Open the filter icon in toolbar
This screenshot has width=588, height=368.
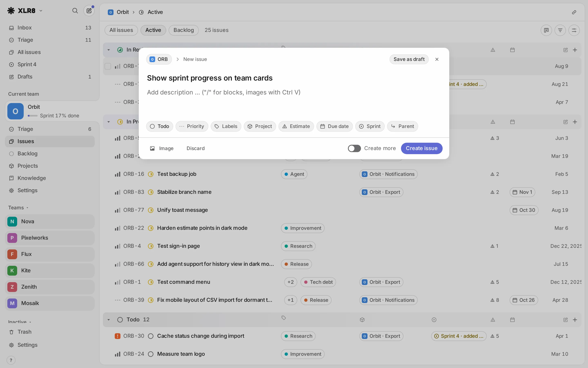560,30
